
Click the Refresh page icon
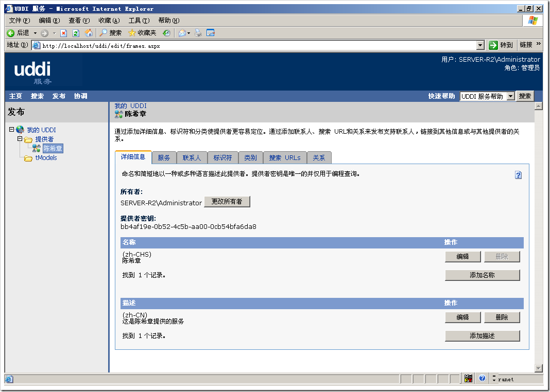[76, 33]
